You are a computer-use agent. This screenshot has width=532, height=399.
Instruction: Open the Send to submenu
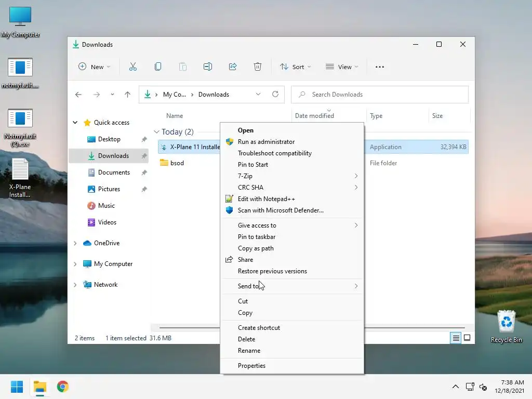pyautogui.click(x=292, y=286)
